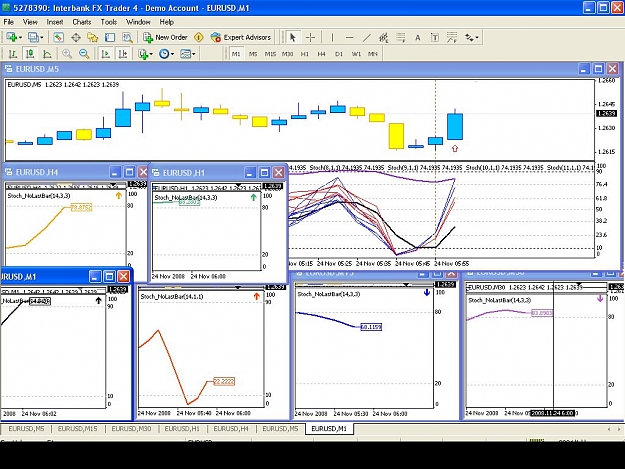Open the Navigator folder-star icon
Screen dimensions: 625x469
pyautogui.click(x=93, y=37)
